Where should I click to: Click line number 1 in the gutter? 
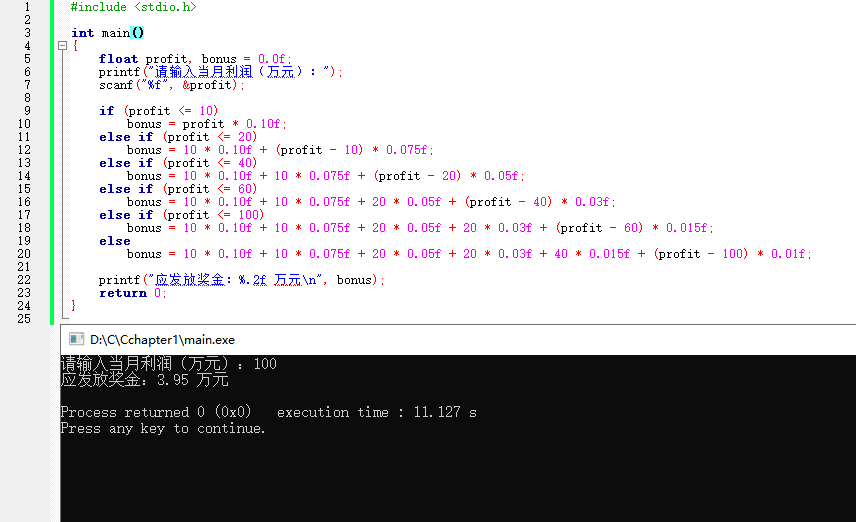(x=27, y=7)
